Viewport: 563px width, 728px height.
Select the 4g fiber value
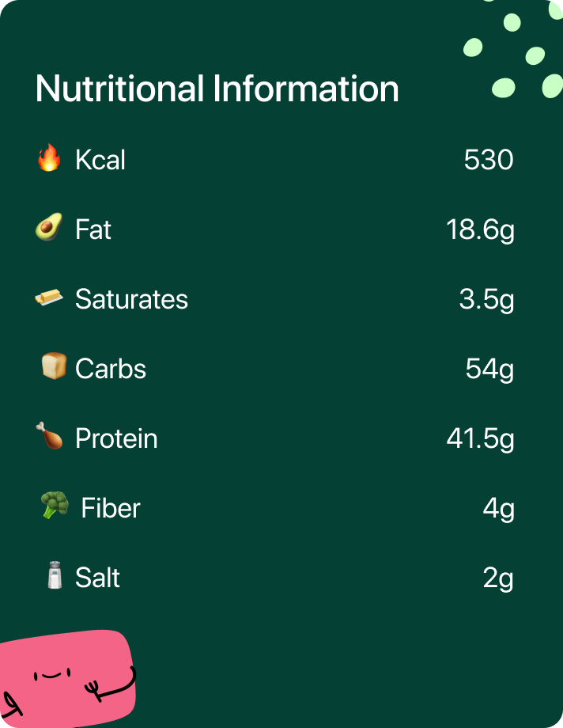(x=498, y=508)
